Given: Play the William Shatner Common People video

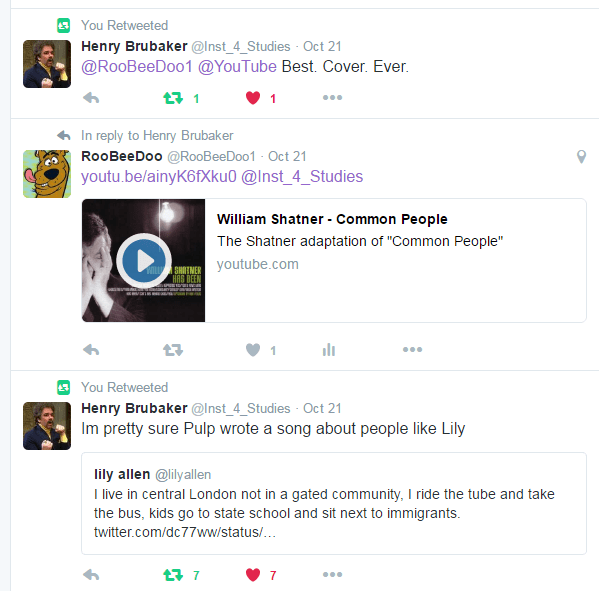Looking at the screenshot, I should point(144,260).
